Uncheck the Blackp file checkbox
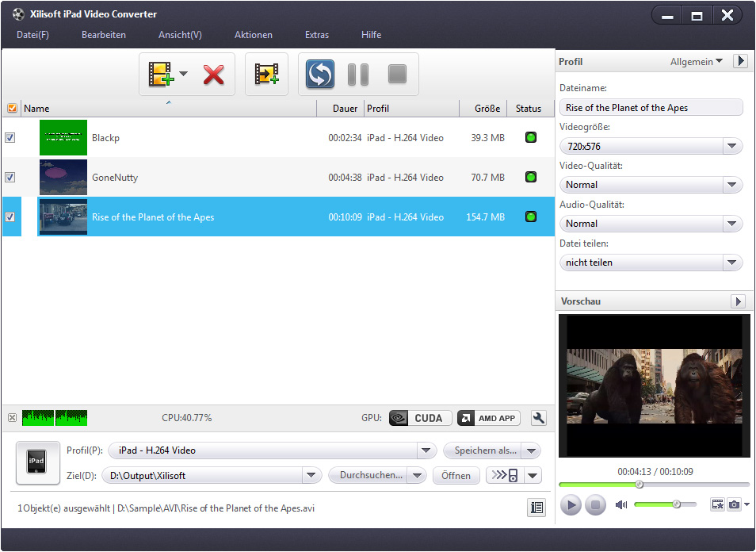Viewport: 756px width, 552px height. coord(10,137)
